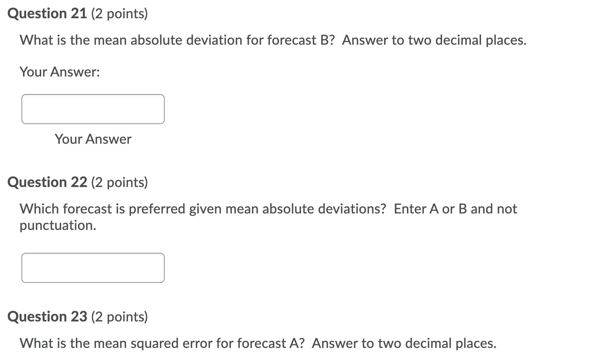This screenshot has width=592, height=364.
Task: Click the Your Answer: prompt text
Action: pos(60,72)
